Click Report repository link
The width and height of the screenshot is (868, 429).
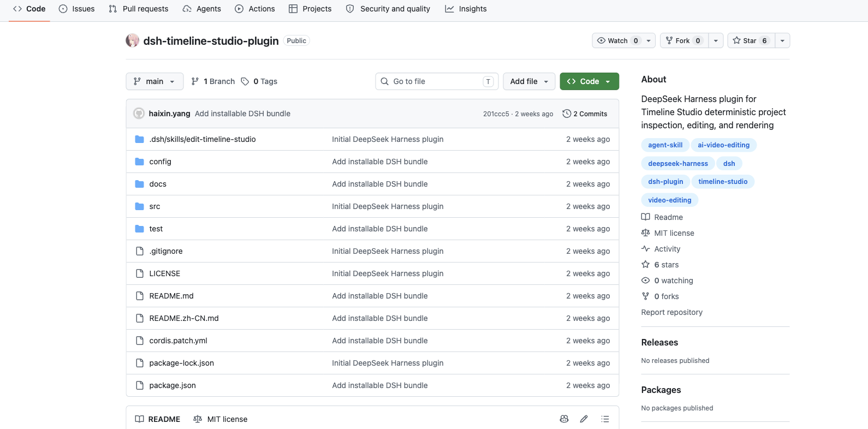coord(672,312)
